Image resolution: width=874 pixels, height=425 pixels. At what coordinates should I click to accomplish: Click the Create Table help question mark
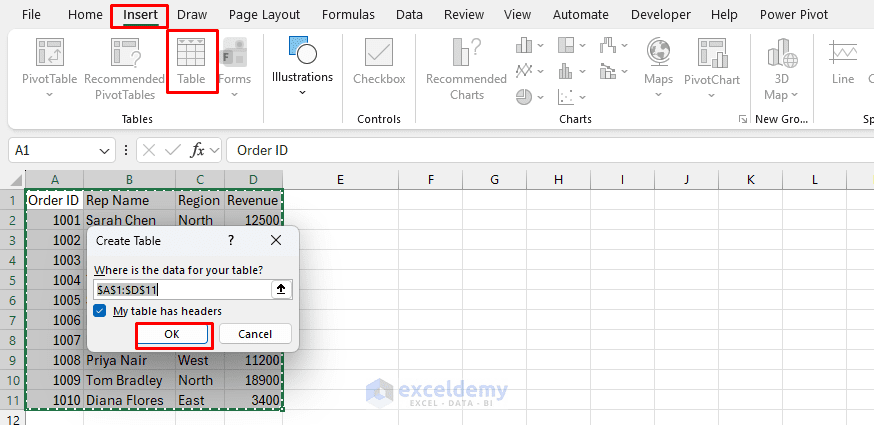click(231, 240)
